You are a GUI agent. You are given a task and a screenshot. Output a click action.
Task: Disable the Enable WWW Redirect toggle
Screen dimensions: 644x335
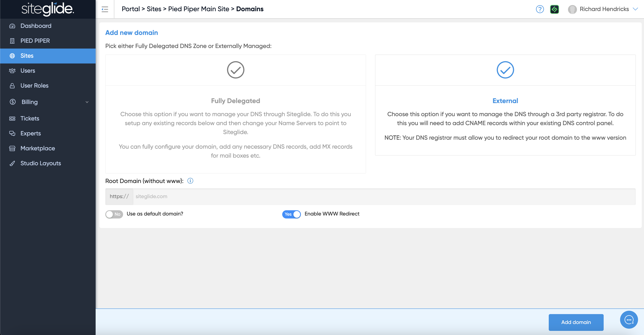click(x=291, y=214)
